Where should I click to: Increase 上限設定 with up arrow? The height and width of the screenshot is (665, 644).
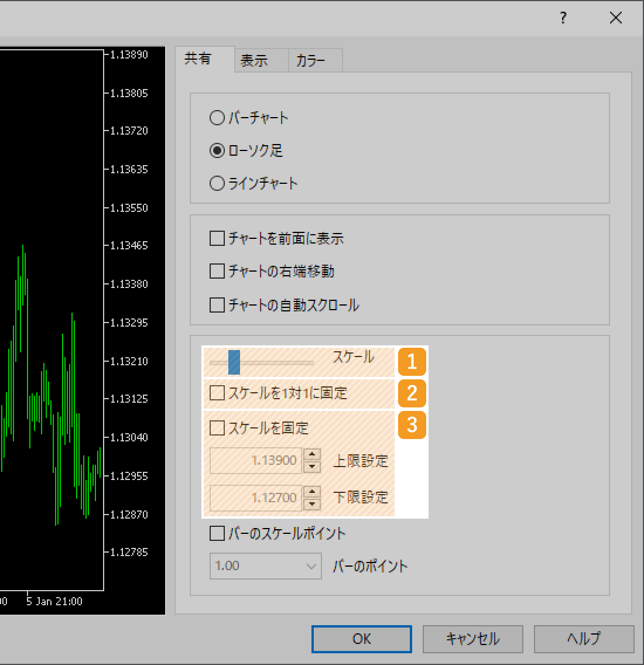pos(312,454)
